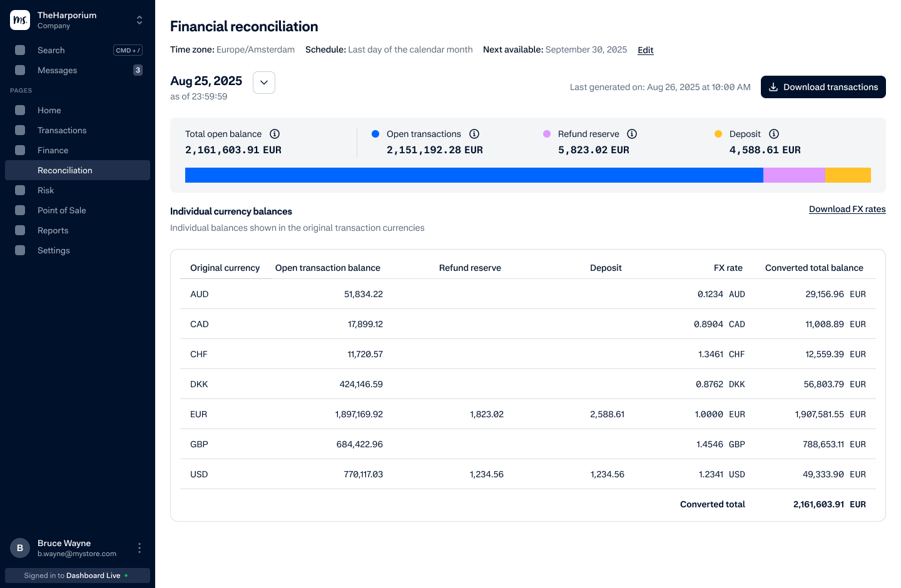Image resolution: width=901 pixels, height=588 pixels.
Task: Click the purple segment of the balance bar
Action: [x=795, y=175]
